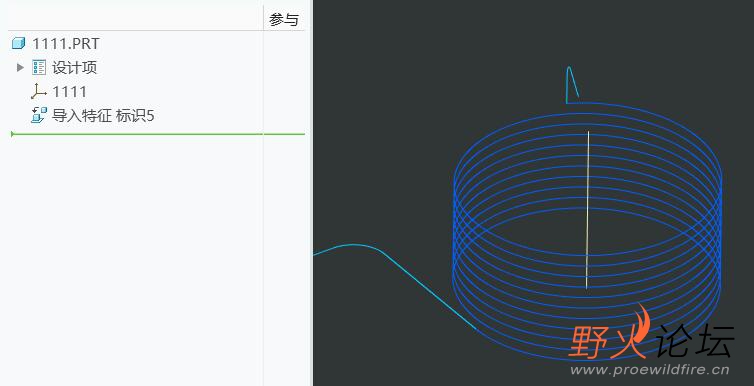Select the import feature icon for 导入特征

click(x=39, y=115)
